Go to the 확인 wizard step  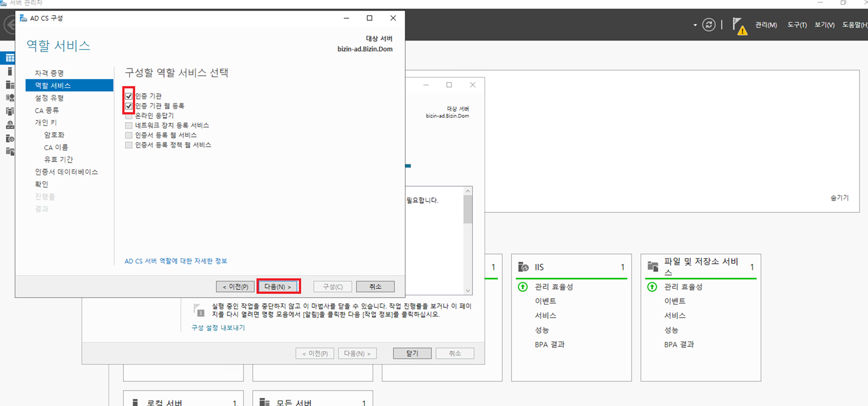click(42, 184)
